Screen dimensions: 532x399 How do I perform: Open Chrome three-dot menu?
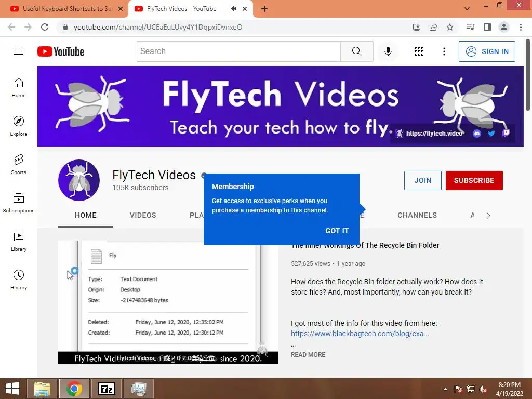pyautogui.click(x=521, y=27)
